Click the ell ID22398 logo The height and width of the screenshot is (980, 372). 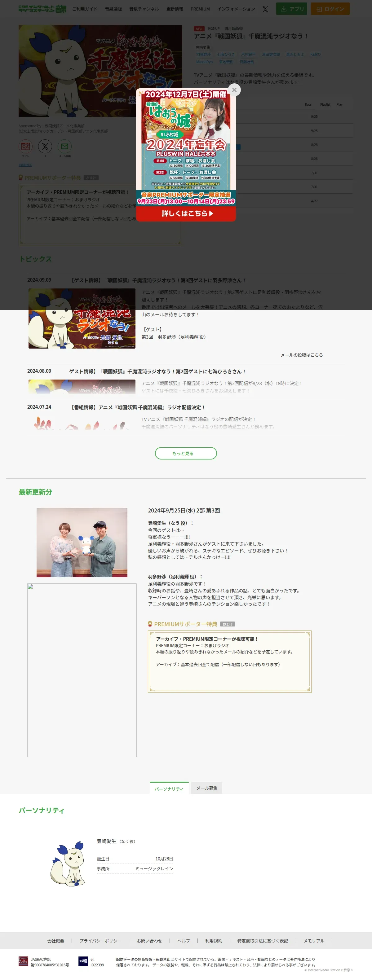pyautogui.click(x=83, y=961)
